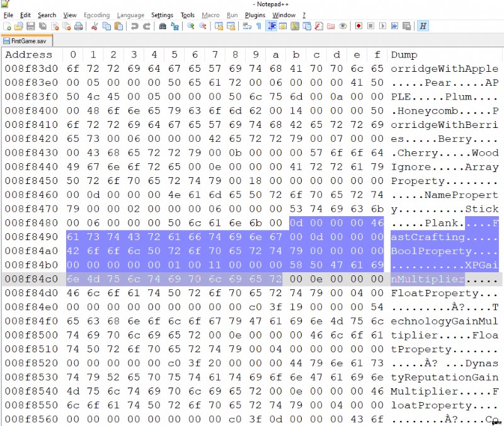Open the ? help menu
The height and width of the screenshot is (426, 504).
pos(304,14)
